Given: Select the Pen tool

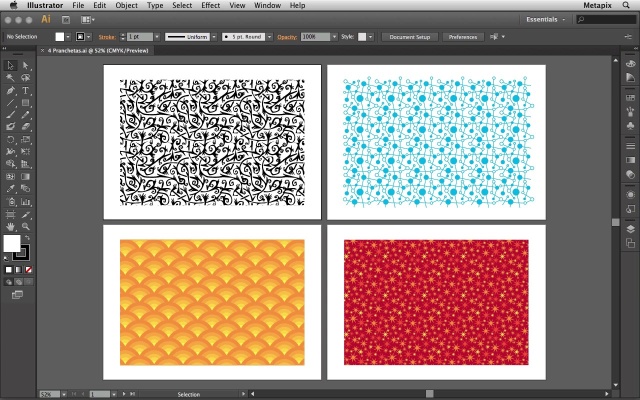Looking at the screenshot, I should pyautogui.click(x=10, y=90).
